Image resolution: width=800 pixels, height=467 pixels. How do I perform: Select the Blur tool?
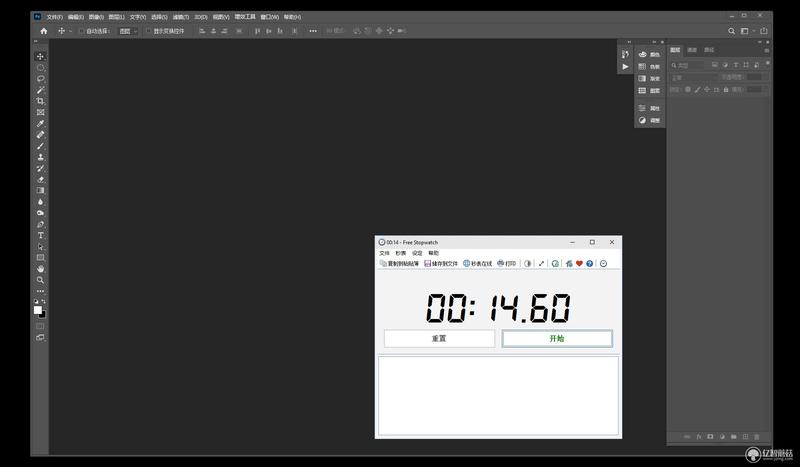(x=40, y=202)
